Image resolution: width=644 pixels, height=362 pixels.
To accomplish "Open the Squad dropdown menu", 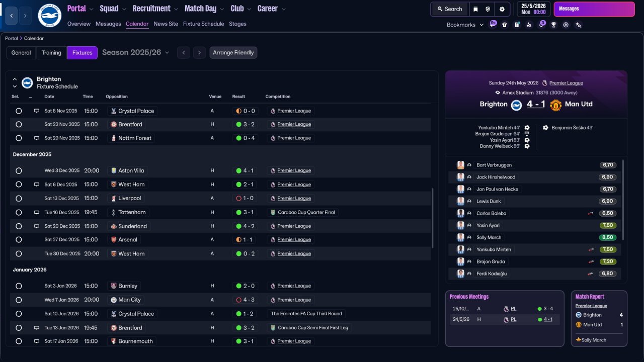I will (x=113, y=9).
